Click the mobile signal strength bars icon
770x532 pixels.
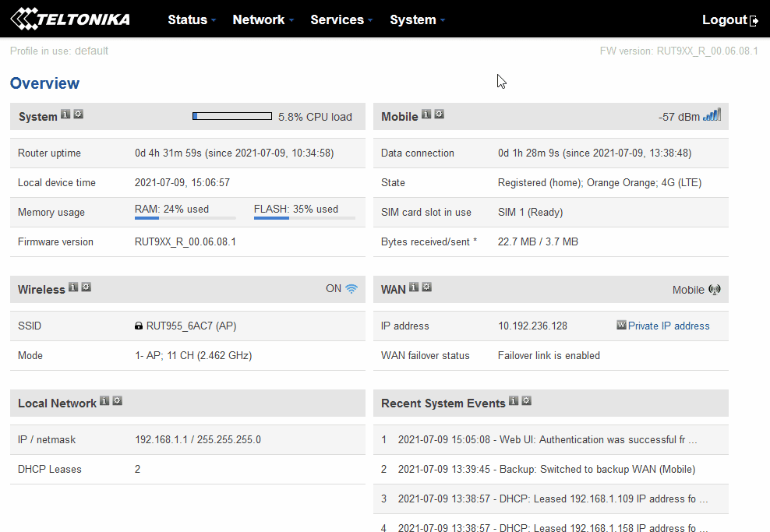(x=712, y=115)
